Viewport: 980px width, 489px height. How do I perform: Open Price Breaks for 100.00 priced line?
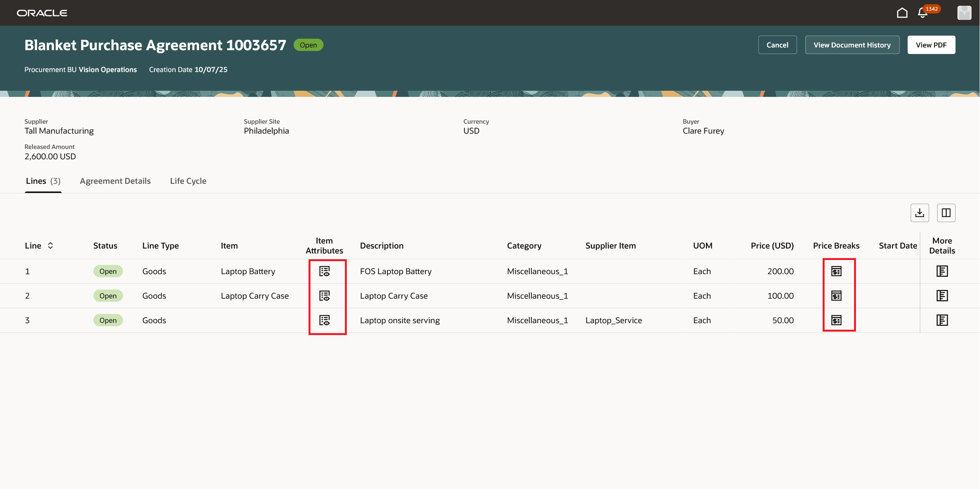[x=836, y=296]
